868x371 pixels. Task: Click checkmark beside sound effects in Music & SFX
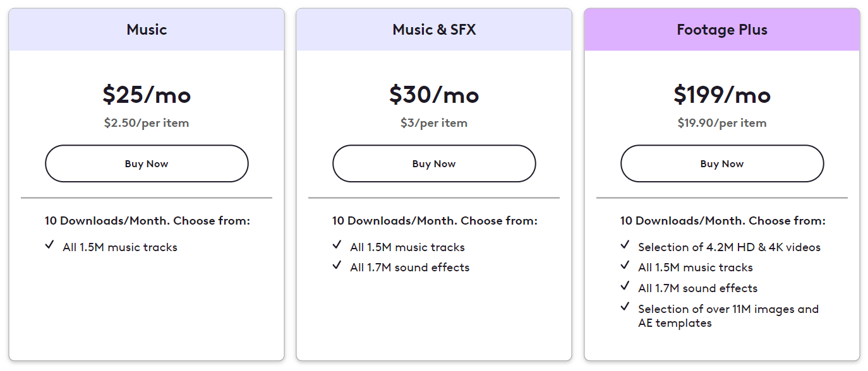(337, 265)
